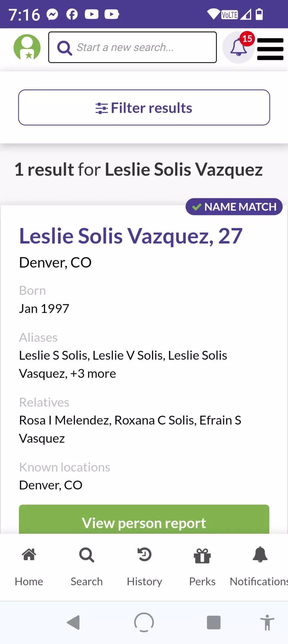Open the Search tab in bottom bar
The height and width of the screenshot is (644, 288).
87,567
